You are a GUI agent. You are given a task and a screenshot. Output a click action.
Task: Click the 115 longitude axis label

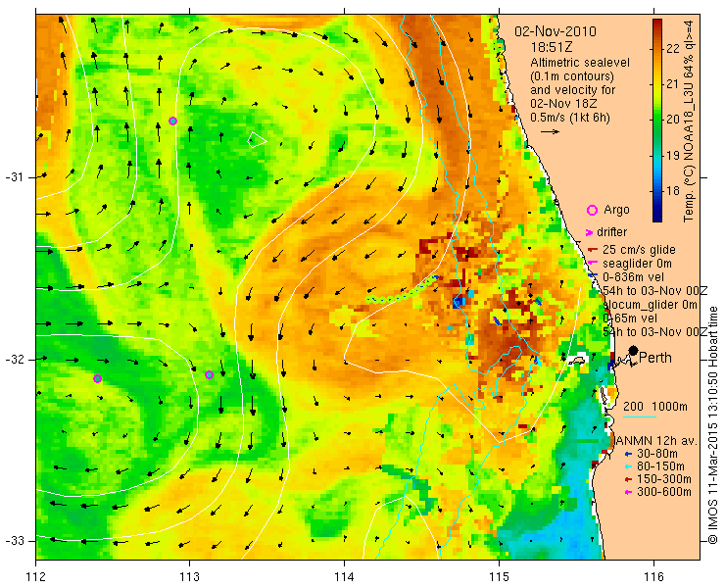[499, 576]
